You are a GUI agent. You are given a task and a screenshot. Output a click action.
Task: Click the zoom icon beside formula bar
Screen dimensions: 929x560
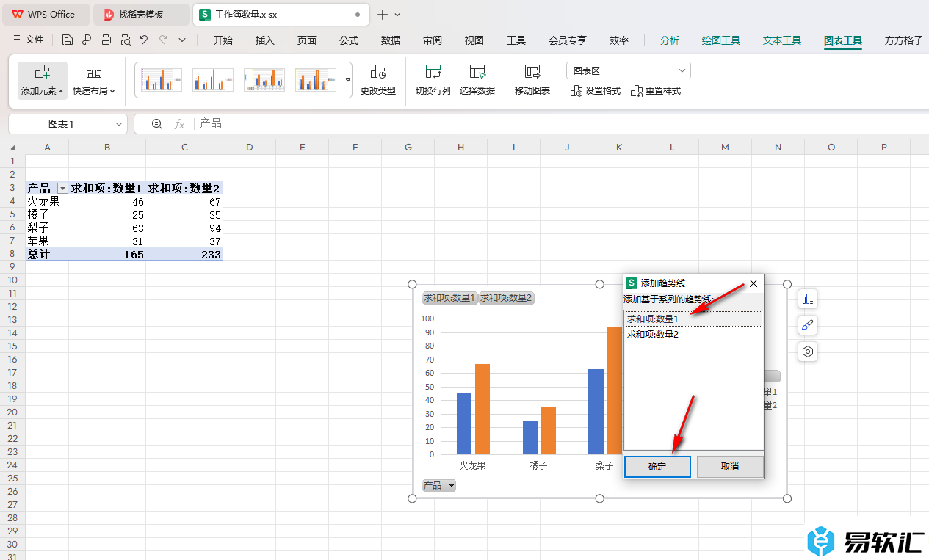click(x=156, y=124)
